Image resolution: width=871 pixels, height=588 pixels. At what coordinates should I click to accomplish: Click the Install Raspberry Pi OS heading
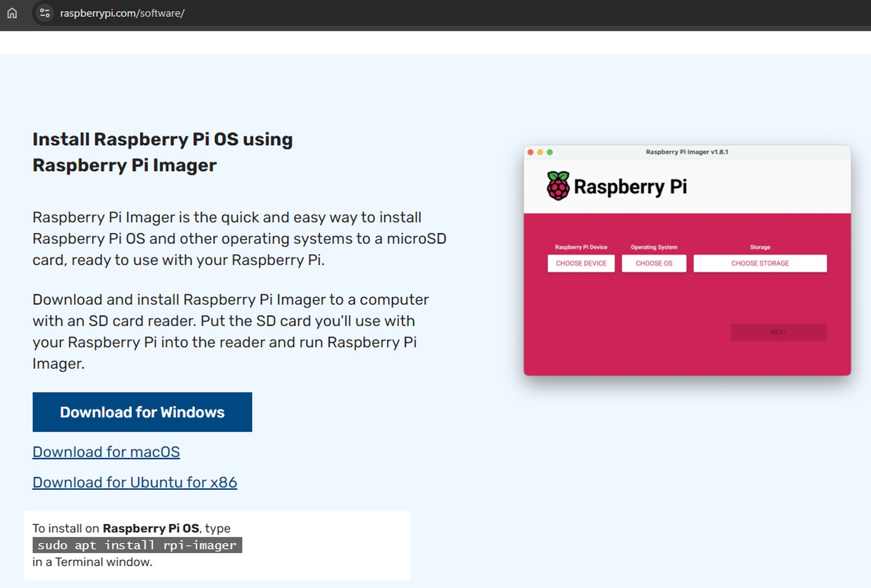(x=162, y=152)
